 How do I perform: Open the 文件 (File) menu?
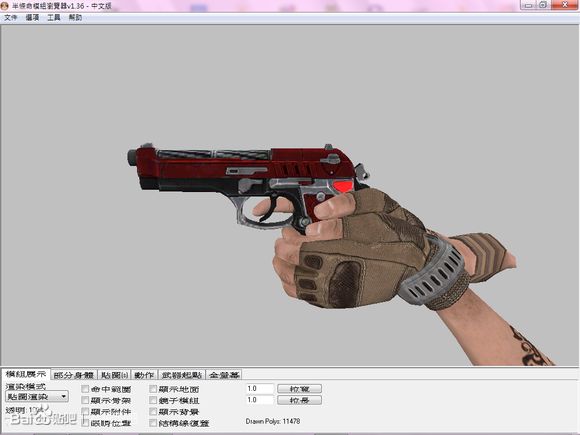(11, 17)
